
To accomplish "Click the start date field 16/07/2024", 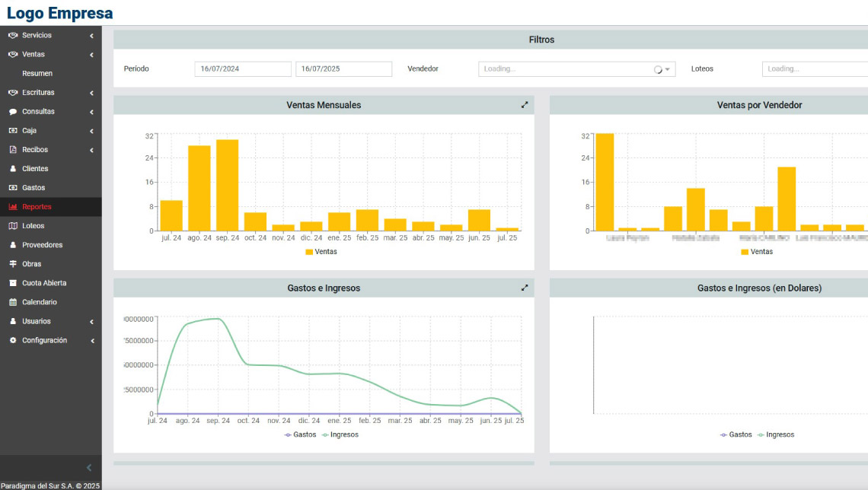I will [242, 69].
